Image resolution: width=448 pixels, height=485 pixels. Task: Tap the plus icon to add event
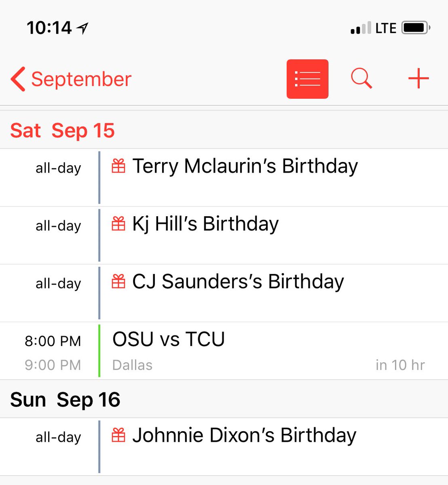pyautogui.click(x=418, y=78)
